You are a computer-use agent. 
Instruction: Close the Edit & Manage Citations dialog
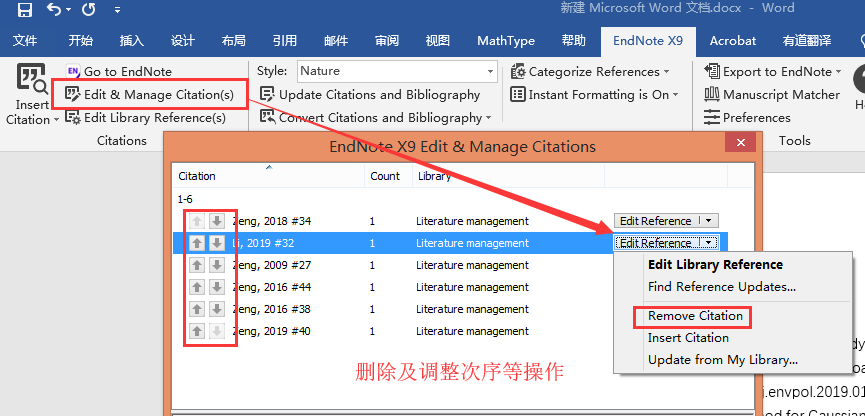741,143
